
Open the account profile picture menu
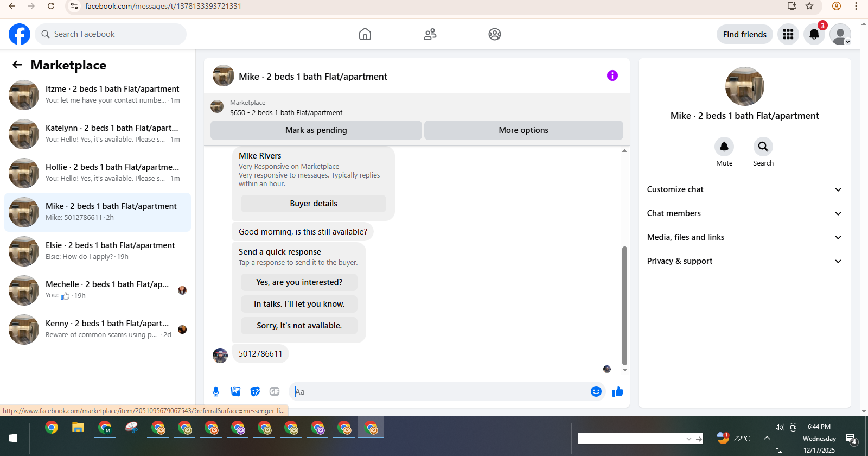point(840,34)
